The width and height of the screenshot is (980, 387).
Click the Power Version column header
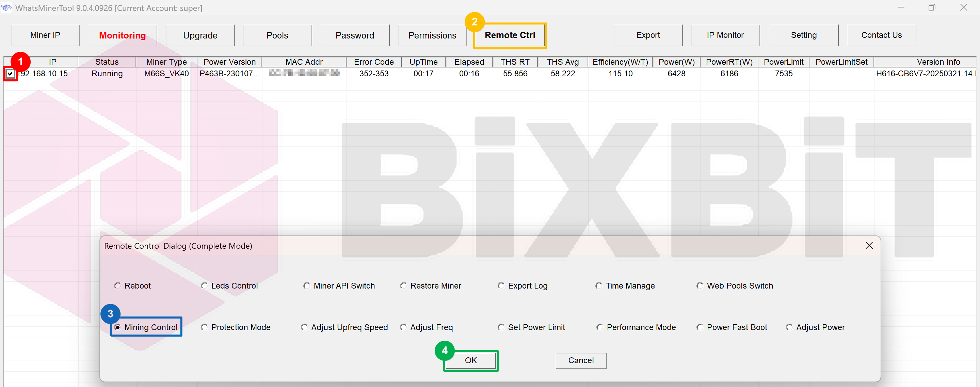230,62
